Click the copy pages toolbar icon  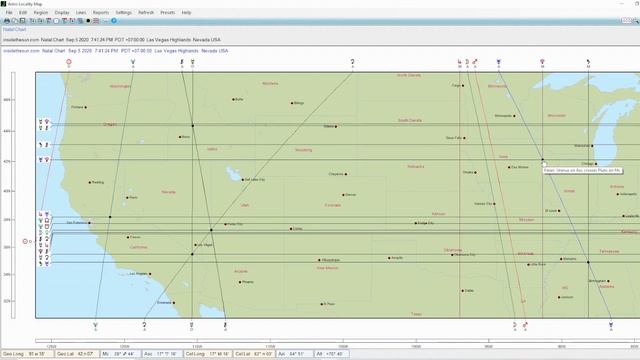pos(15,21)
